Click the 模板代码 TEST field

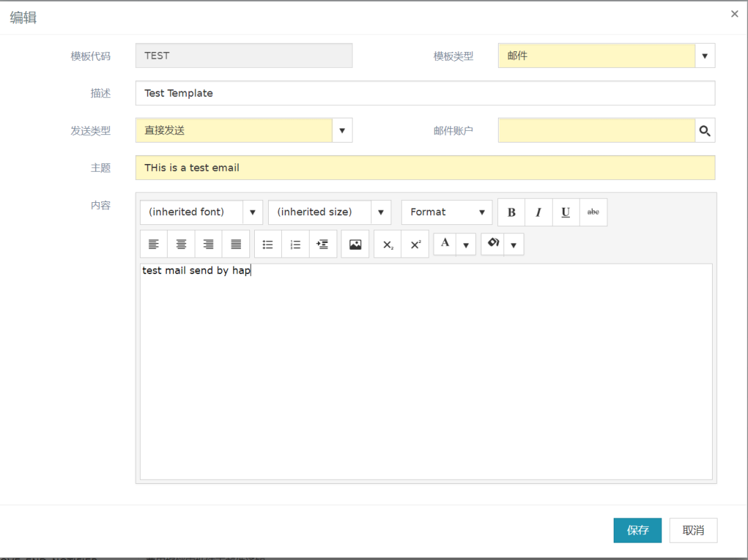pyautogui.click(x=244, y=56)
